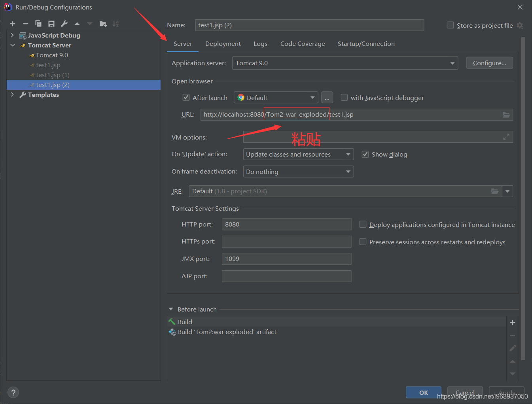This screenshot has width=532, height=404.
Task: Open the folder icon in the URL field
Action: (x=506, y=115)
